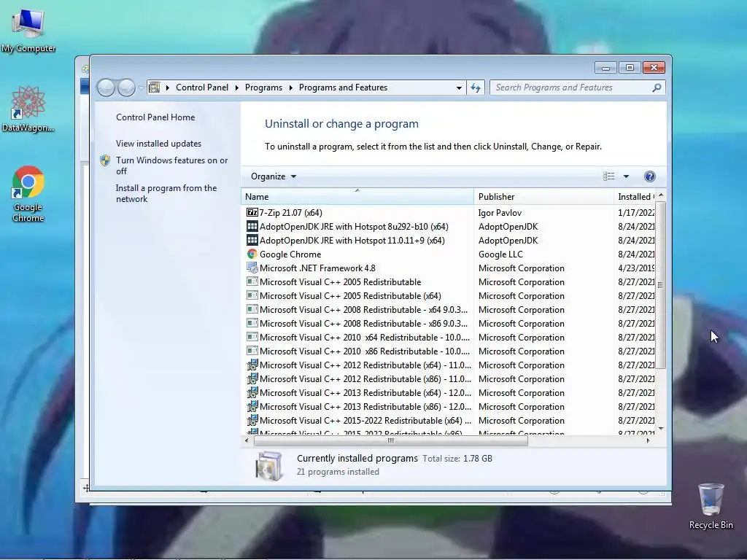
Task: Click the Visual C++ 2015-2022 x64 icon
Action: (x=252, y=420)
